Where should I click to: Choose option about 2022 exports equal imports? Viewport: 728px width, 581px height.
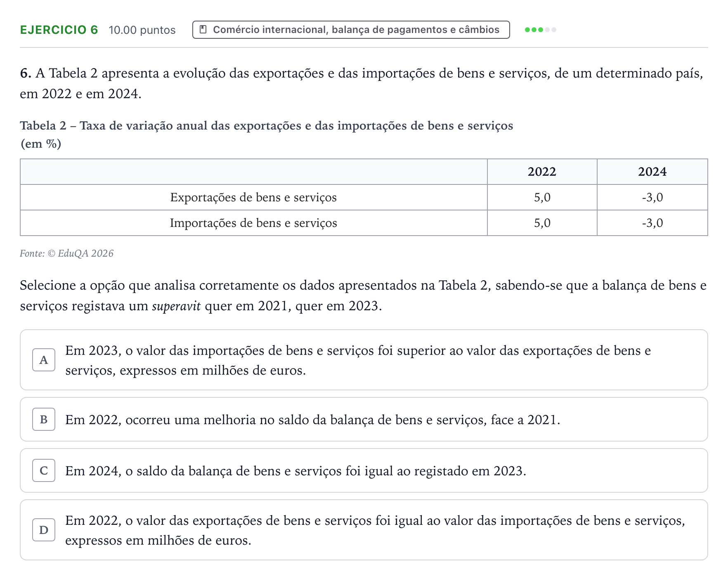364,530
